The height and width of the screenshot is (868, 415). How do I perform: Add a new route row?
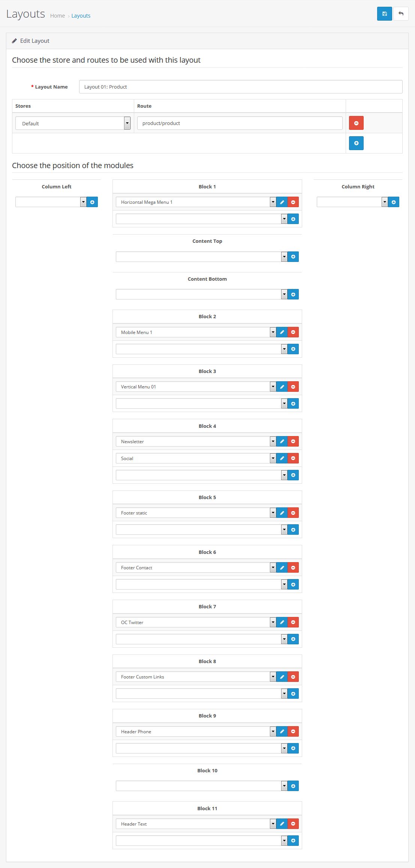pos(356,143)
